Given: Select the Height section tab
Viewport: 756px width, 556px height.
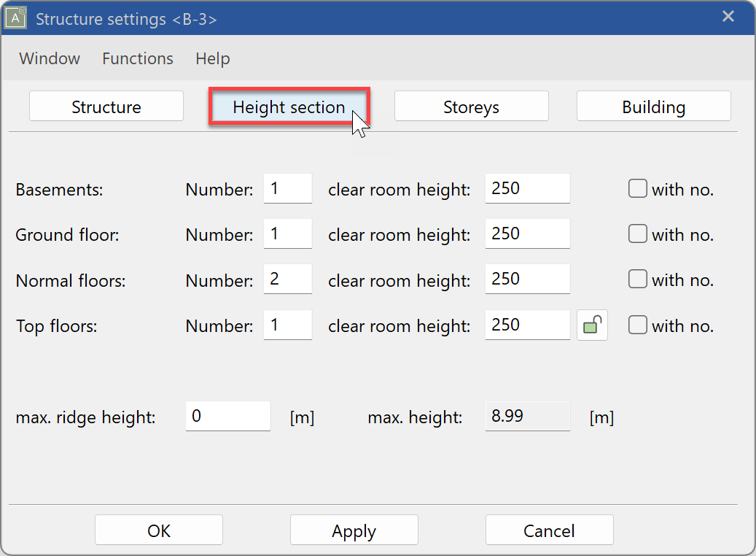Looking at the screenshot, I should [x=289, y=106].
